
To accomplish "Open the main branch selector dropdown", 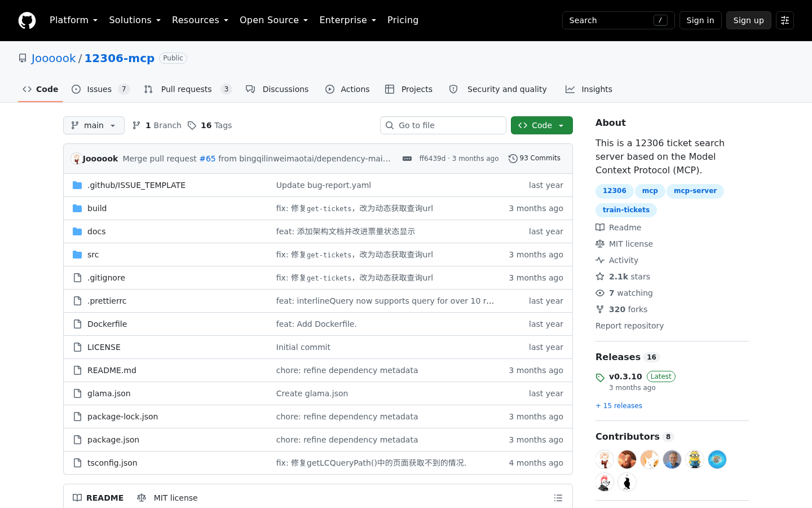I will tap(94, 125).
